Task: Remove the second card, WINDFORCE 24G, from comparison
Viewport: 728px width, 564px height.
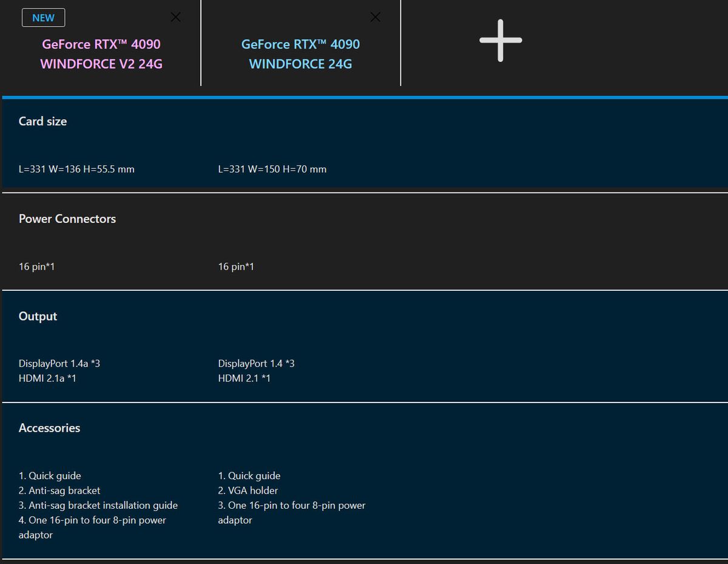Action: pyautogui.click(x=376, y=18)
